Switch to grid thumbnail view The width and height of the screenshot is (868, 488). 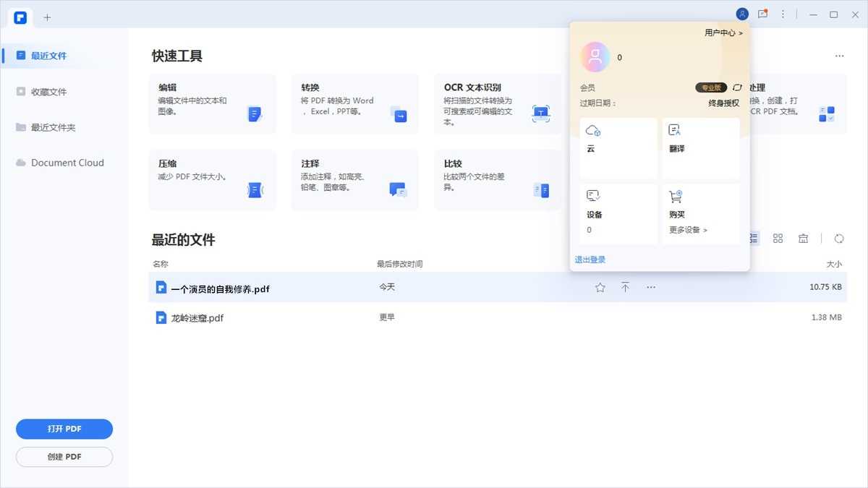click(x=778, y=238)
